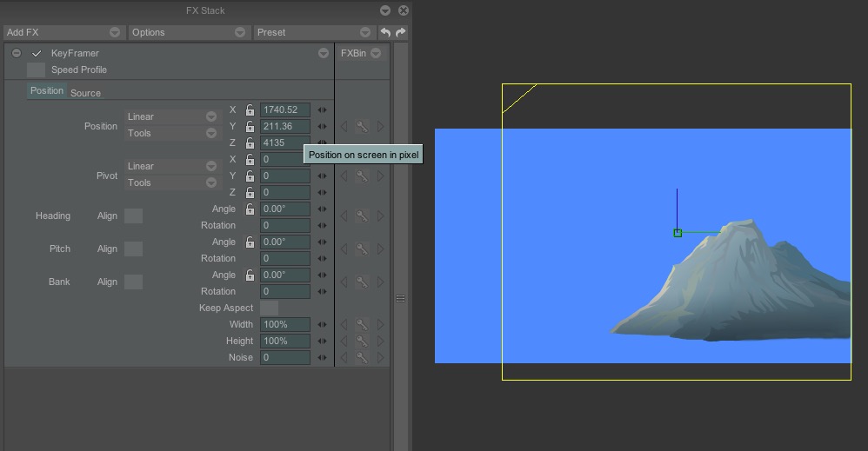This screenshot has height=451, width=868.
Task: Enable the Pitch Align checkbox
Action: pos(133,249)
